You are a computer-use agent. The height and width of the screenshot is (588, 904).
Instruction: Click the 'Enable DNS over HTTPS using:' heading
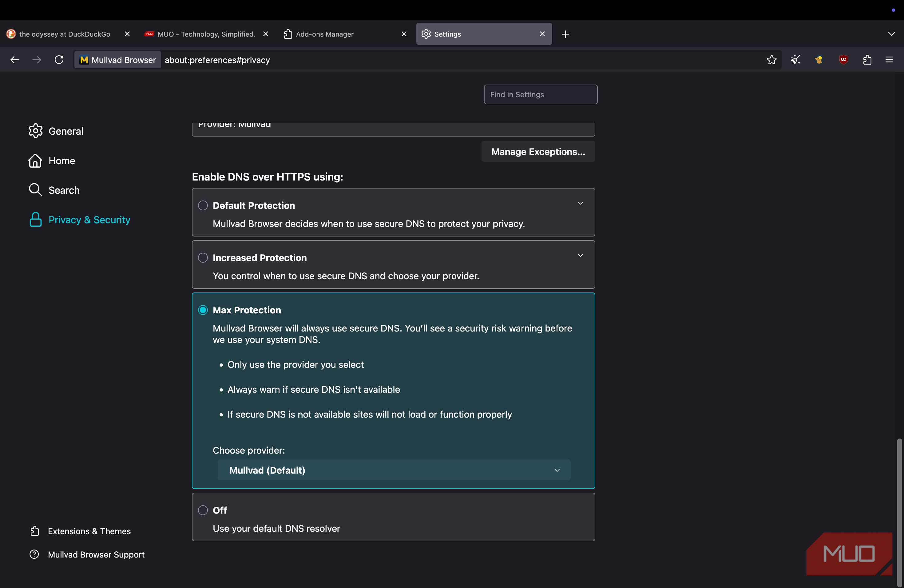(x=268, y=177)
